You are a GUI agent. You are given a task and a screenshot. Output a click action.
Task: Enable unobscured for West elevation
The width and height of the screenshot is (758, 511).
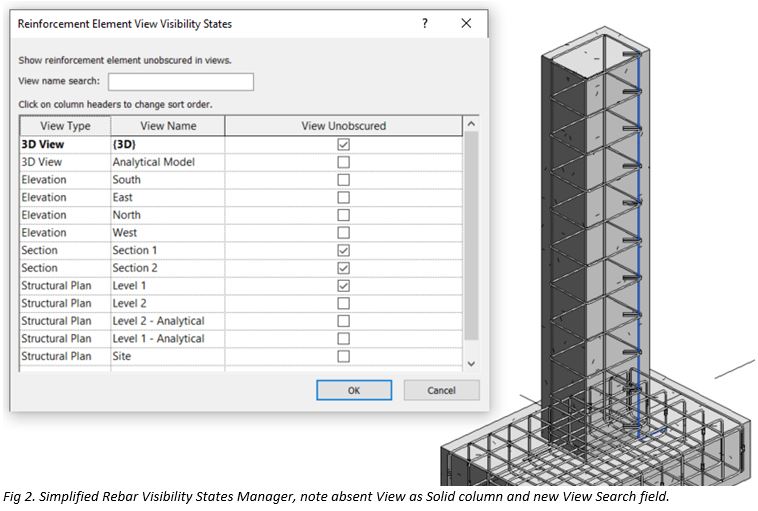pyautogui.click(x=344, y=233)
